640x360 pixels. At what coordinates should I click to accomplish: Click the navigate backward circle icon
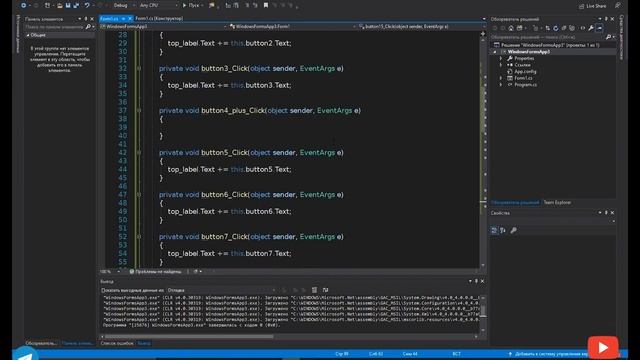[24, 5]
